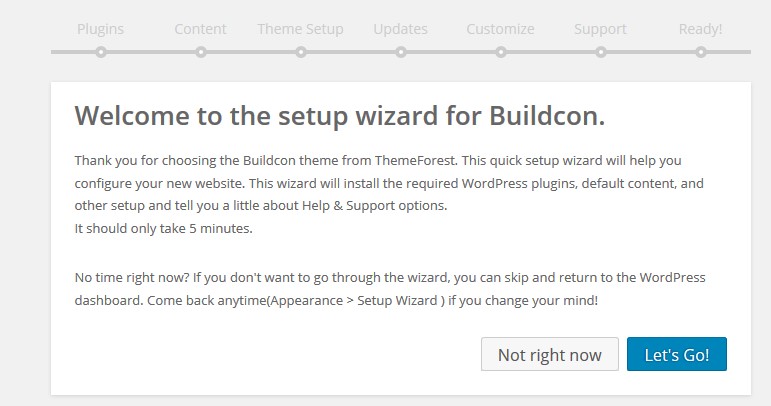The width and height of the screenshot is (771, 406).
Task: Click the Theme Setup step circle marker
Action: tap(301, 52)
